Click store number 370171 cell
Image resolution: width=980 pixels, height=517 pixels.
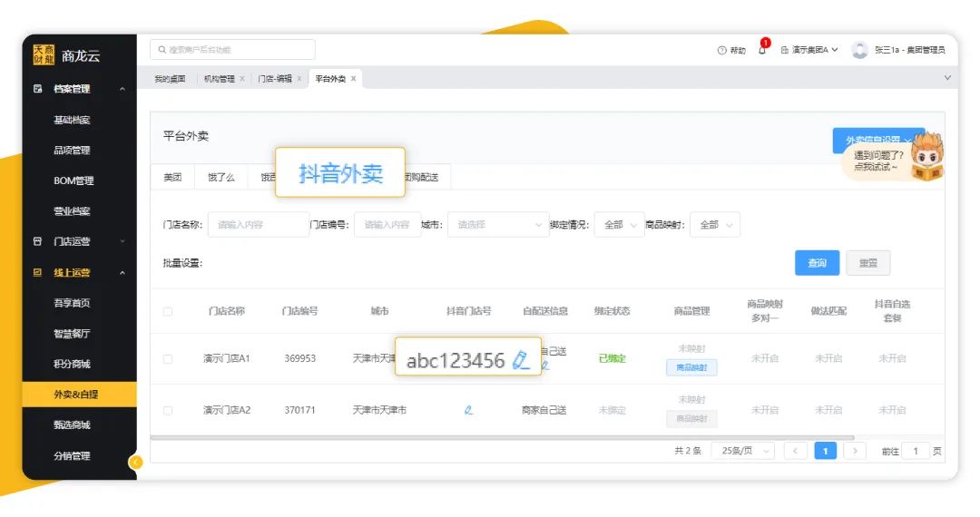tap(300, 410)
